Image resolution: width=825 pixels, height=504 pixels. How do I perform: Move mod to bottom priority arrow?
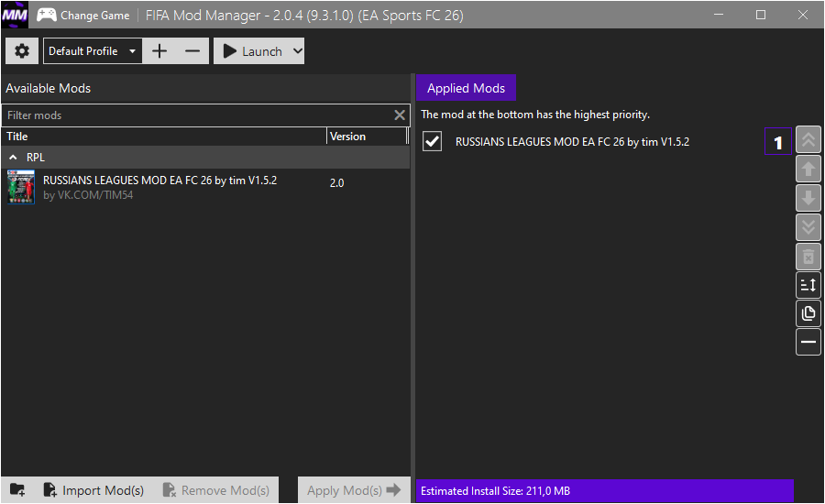click(x=808, y=226)
